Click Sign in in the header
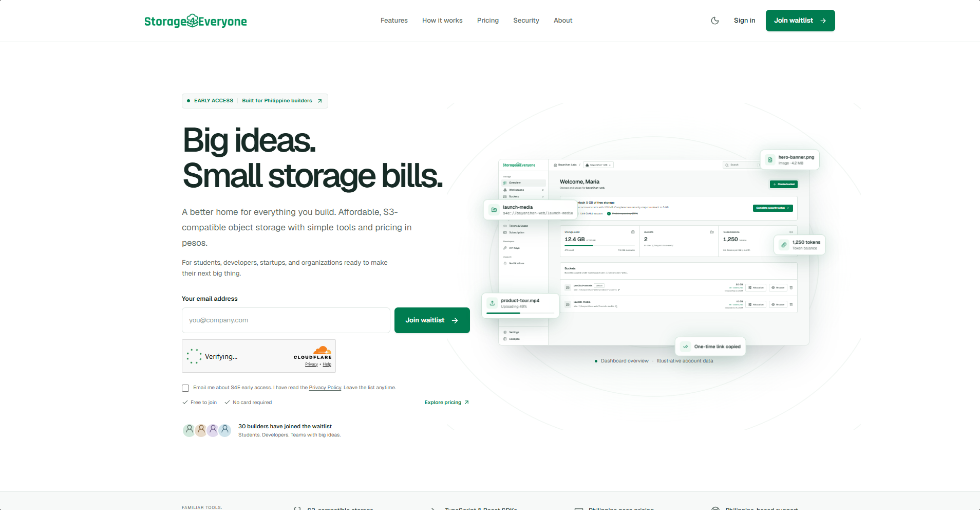Image resolution: width=980 pixels, height=510 pixels. pos(744,21)
